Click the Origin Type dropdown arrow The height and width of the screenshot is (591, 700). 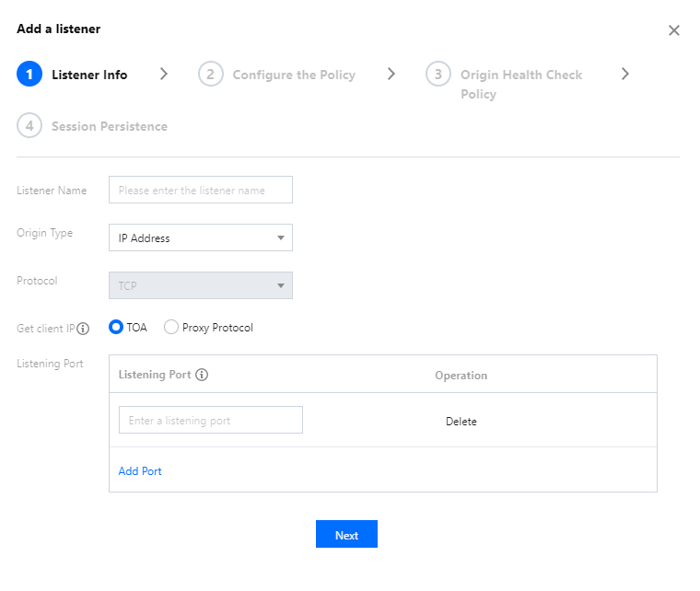pyautogui.click(x=281, y=238)
